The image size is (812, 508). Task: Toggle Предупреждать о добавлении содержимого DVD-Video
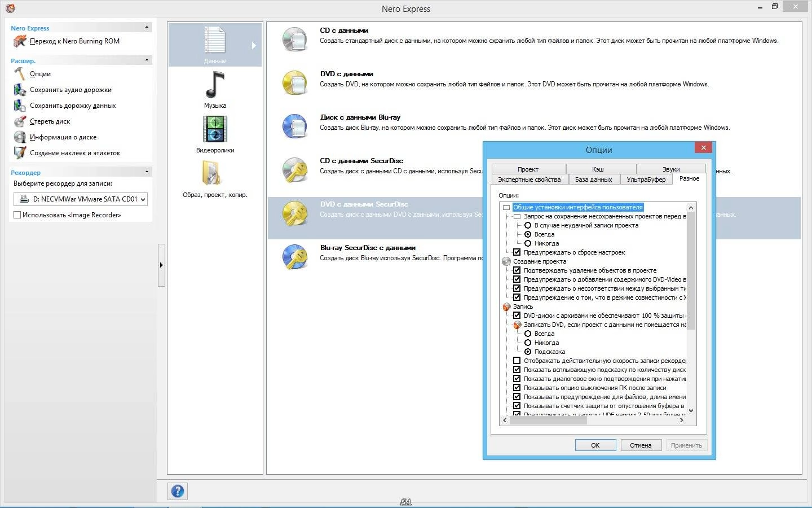[x=517, y=279]
